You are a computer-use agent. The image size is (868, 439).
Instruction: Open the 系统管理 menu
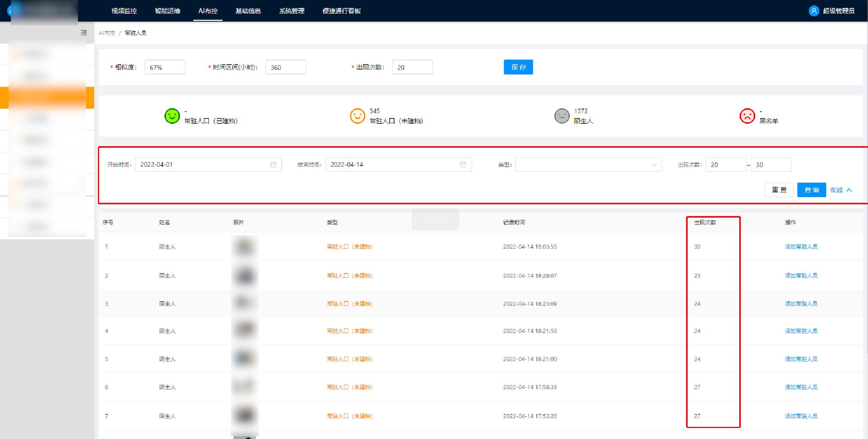[x=292, y=11]
